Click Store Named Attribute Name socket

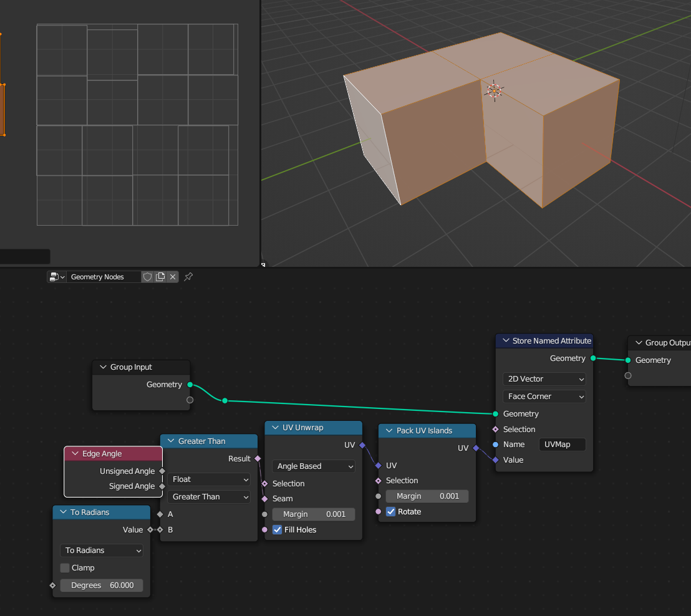pos(495,445)
